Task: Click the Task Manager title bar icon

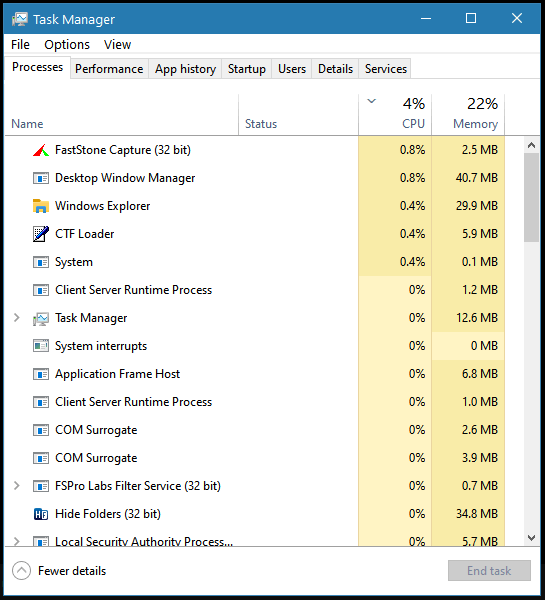Action: (x=20, y=19)
